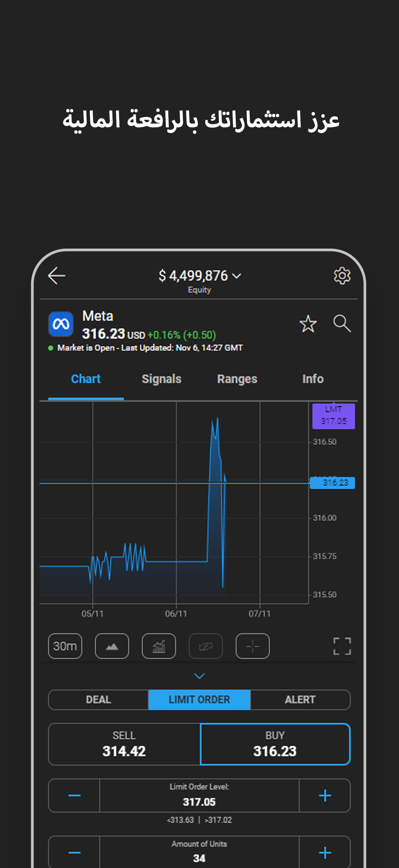Select the ALERT mode
Screen dimensions: 399x868
click(x=300, y=699)
